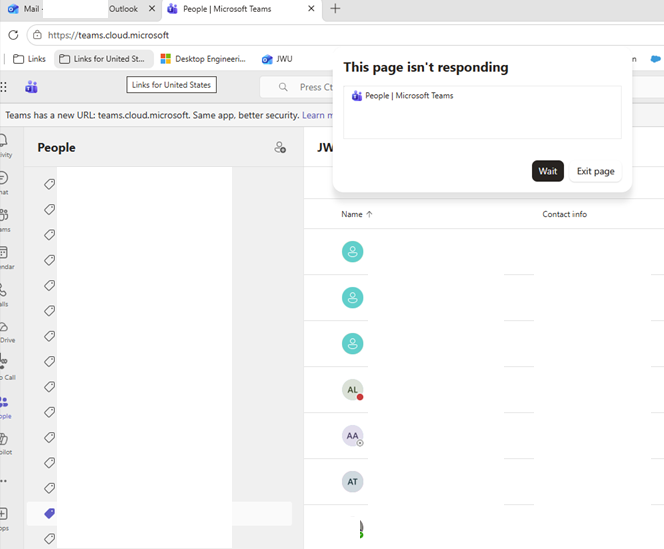The image size is (664, 549).
Task: Open a new browser tab
Action: (x=335, y=8)
